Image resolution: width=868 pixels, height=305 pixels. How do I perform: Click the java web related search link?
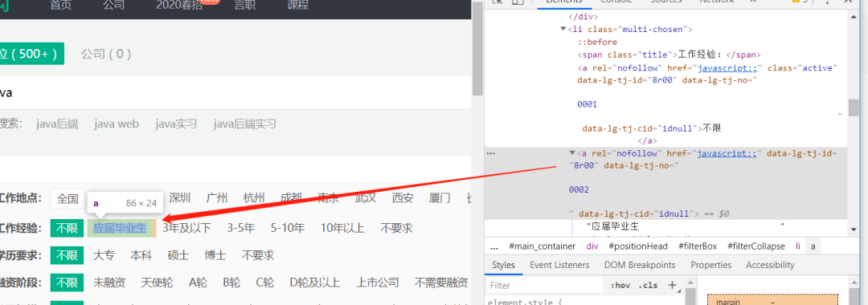click(117, 124)
